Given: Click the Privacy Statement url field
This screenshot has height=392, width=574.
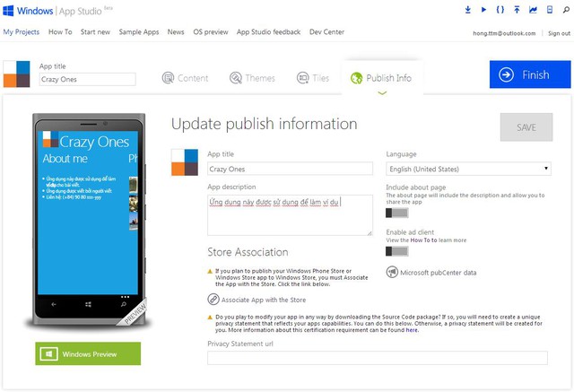Looking at the screenshot, I should pos(378,358).
